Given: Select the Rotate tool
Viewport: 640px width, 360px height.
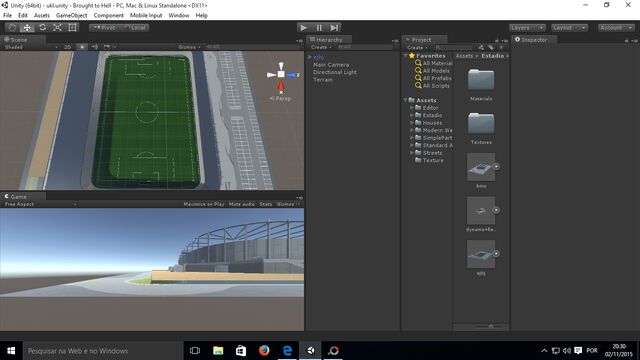Looking at the screenshot, I should click(x=42, y=28).
